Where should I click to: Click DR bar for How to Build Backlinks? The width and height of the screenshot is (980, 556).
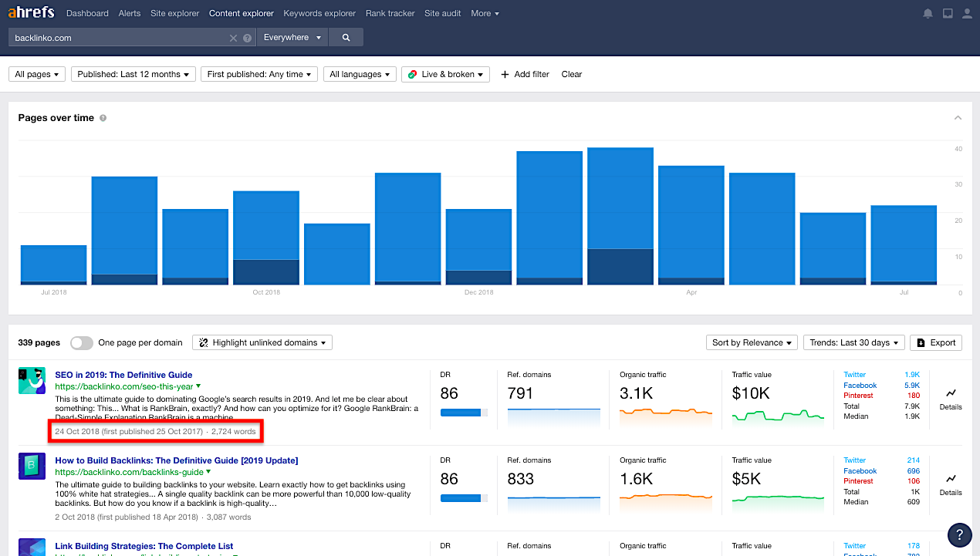pos(464,498)
